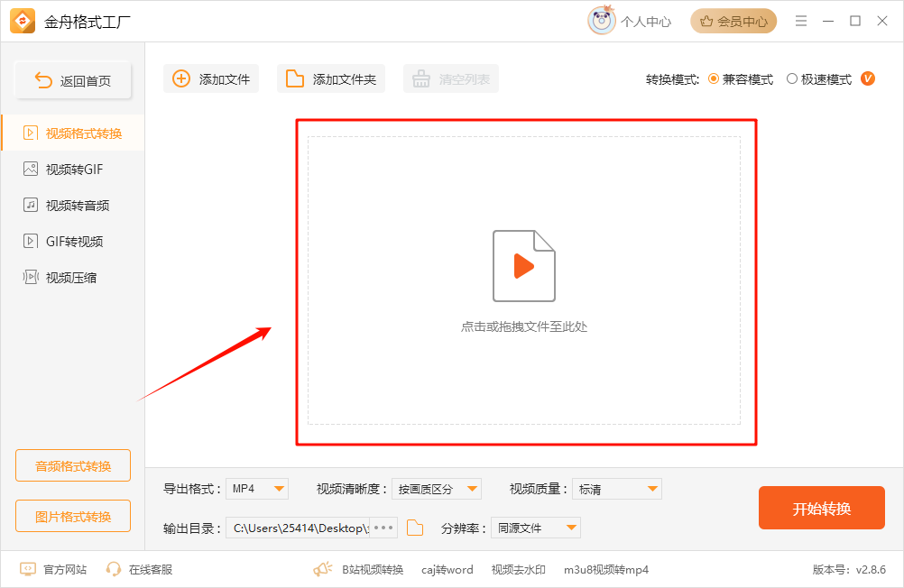Image resolution: width=904 pixels, height=588 pixels.
Task: Open 在线客服 support link
Action: [140, 570]
